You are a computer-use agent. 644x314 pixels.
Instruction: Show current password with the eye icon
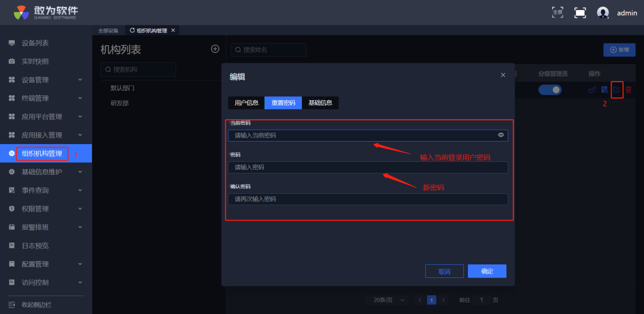(x=501, y=135)
